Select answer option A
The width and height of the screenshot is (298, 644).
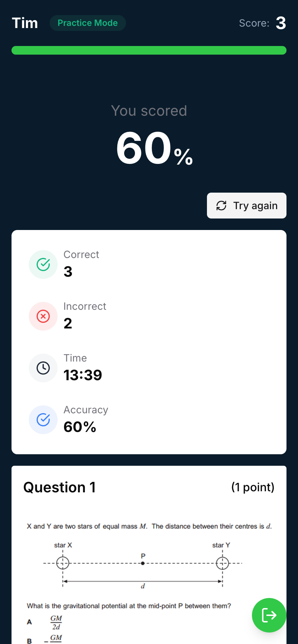30,622
